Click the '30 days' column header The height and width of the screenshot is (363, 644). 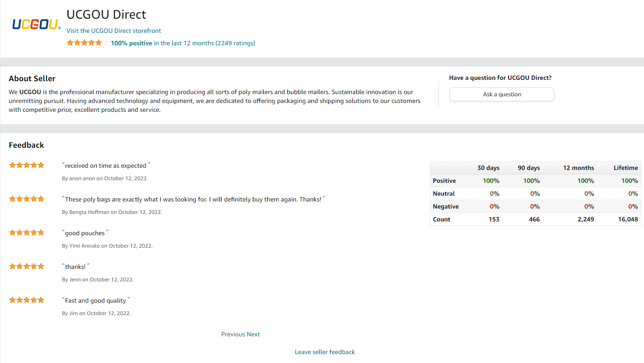click(488, 168)
